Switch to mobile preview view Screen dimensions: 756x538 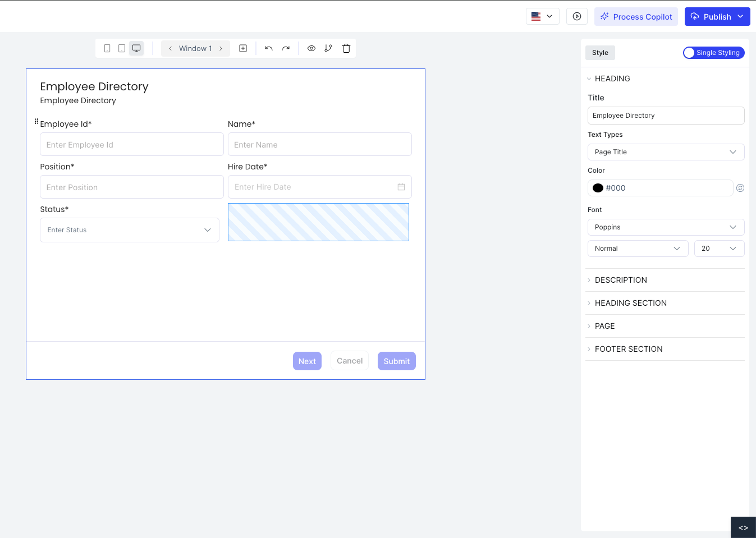[107, 48]
